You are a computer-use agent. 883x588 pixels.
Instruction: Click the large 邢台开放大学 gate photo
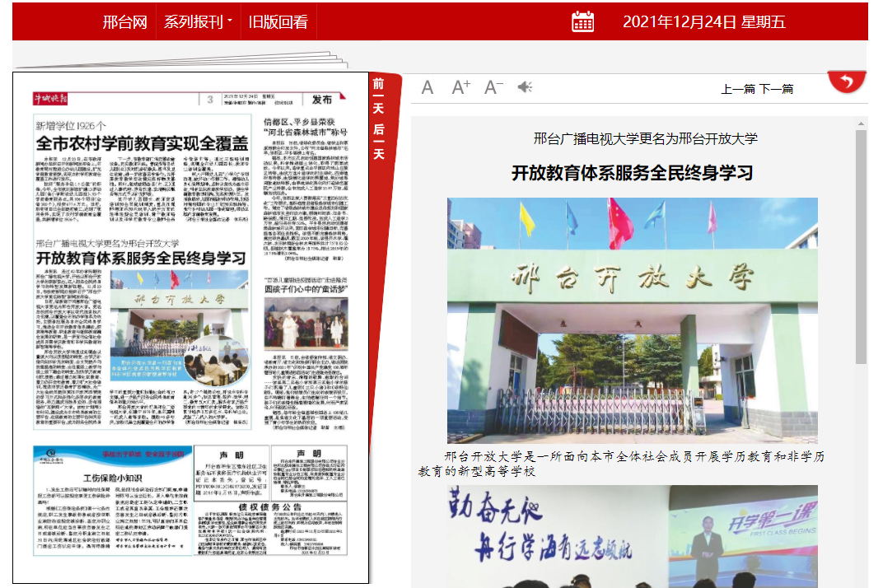click(633, 320)
